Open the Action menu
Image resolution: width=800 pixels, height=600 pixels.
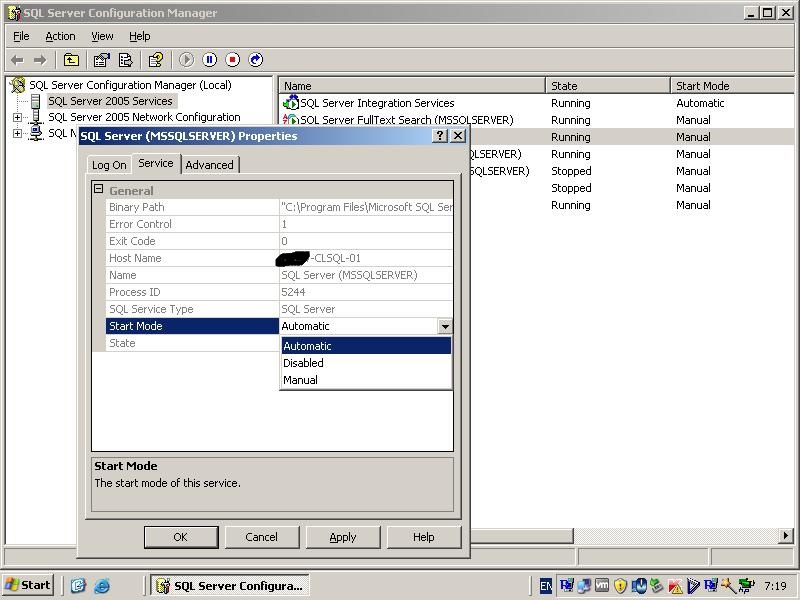(60, 36)
